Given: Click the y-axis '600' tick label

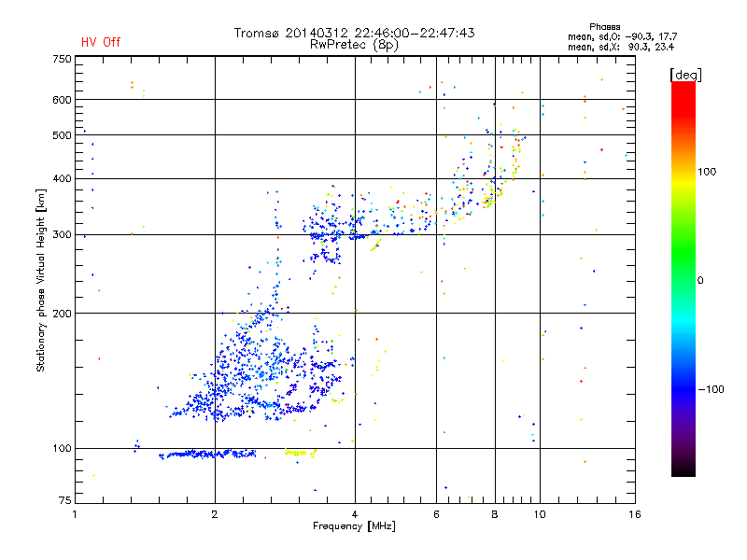Looking at the screenshot, I should (x=62, y=100).
